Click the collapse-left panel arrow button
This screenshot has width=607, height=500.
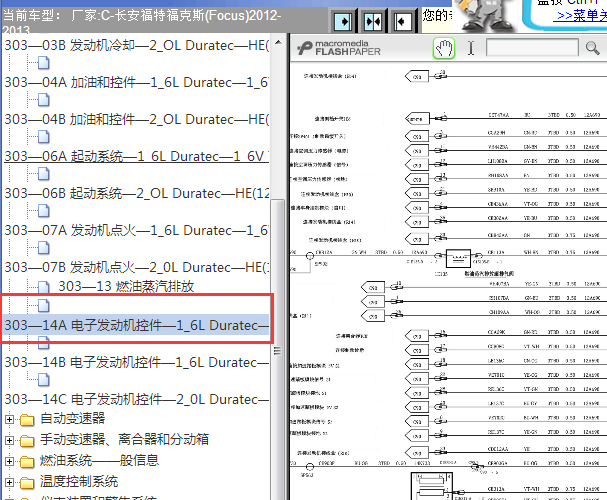pos(403,21)
